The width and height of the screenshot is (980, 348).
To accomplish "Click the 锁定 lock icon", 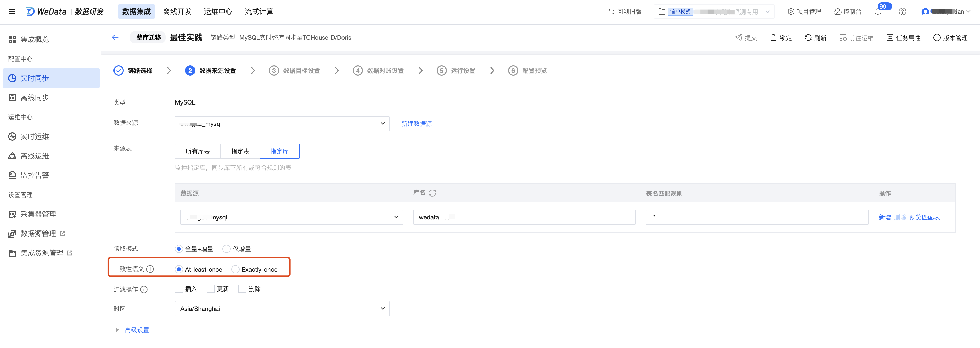I will pyautogui.click(x=773, y=38).
